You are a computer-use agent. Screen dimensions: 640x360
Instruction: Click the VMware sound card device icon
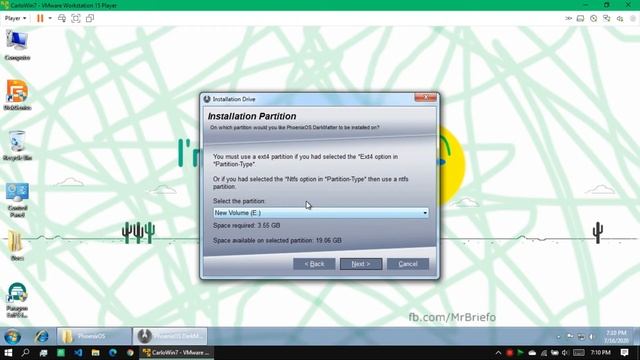(x=620, y=18)
